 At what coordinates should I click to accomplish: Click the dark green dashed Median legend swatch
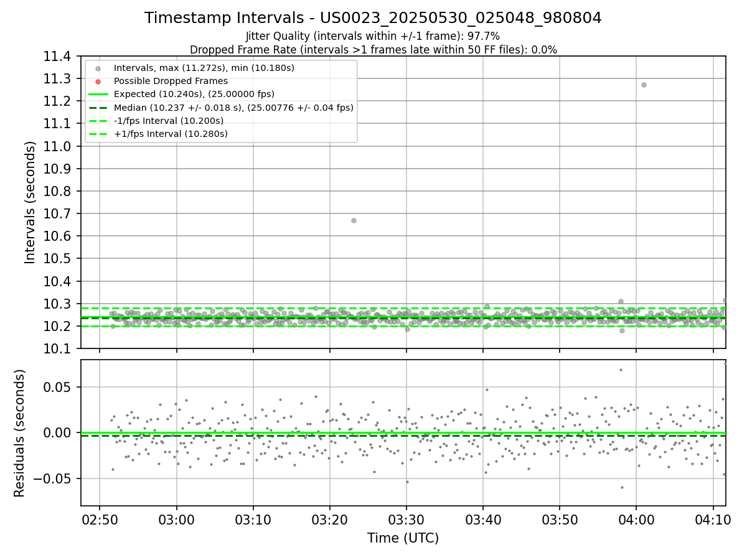click(98, 107)
